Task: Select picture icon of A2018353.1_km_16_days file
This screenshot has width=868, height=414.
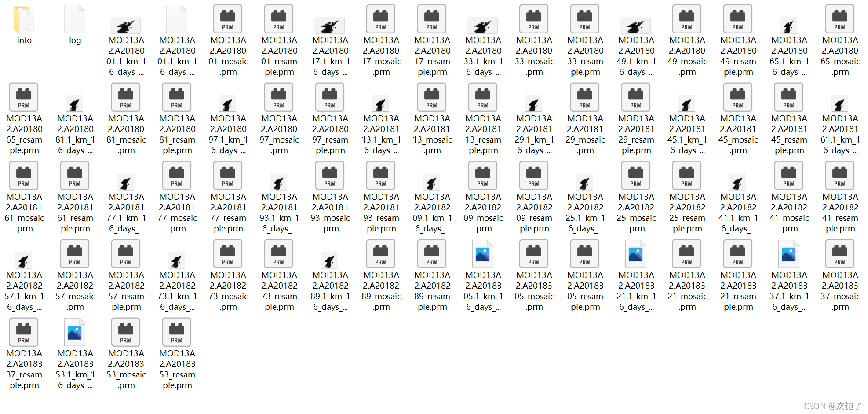Action: tap(75, 332)
